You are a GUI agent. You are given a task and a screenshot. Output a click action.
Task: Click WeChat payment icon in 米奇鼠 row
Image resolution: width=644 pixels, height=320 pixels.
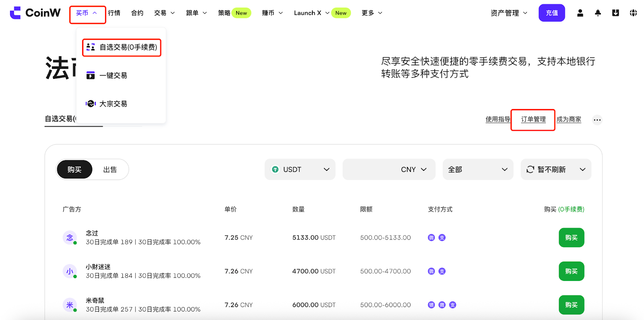(442, 305)
